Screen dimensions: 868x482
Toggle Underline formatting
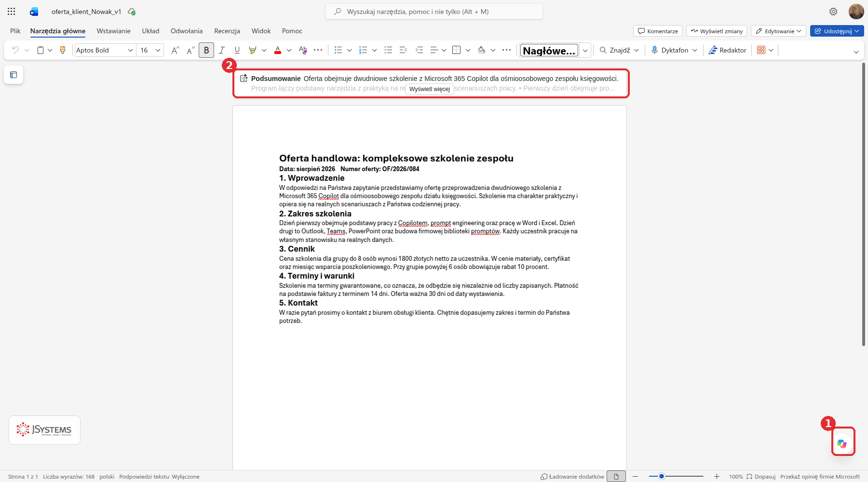[237, 50]
